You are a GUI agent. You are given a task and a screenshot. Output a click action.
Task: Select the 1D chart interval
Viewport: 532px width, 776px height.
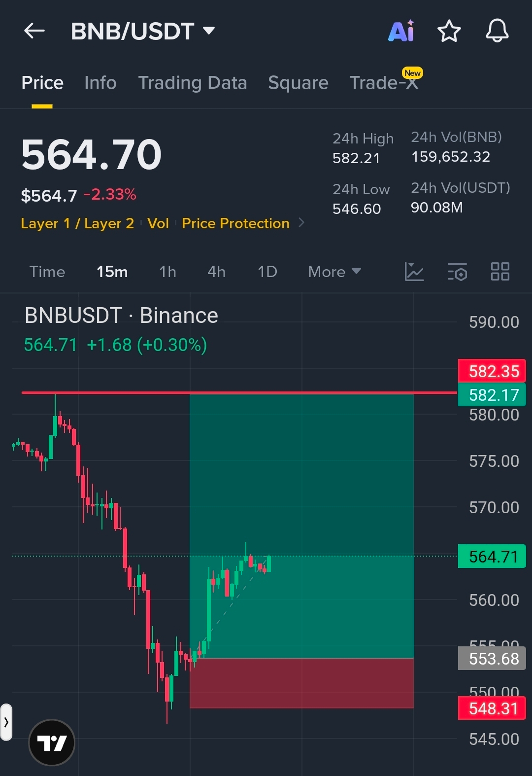tap(267, 272)
